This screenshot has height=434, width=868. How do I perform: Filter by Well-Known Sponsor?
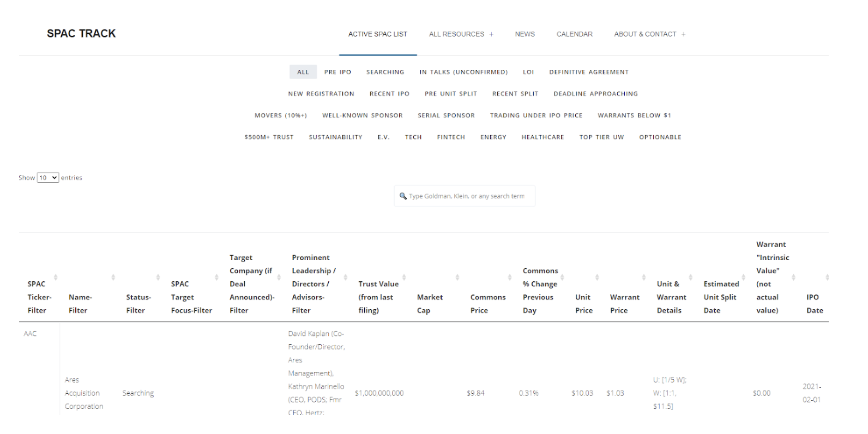click(x=362, y=116)
